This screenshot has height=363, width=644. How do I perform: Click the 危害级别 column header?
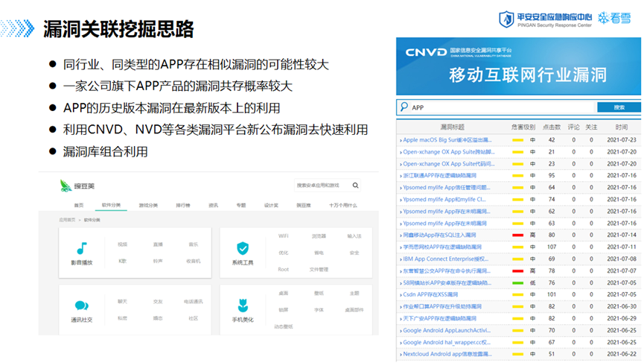[x=523, y=127]
